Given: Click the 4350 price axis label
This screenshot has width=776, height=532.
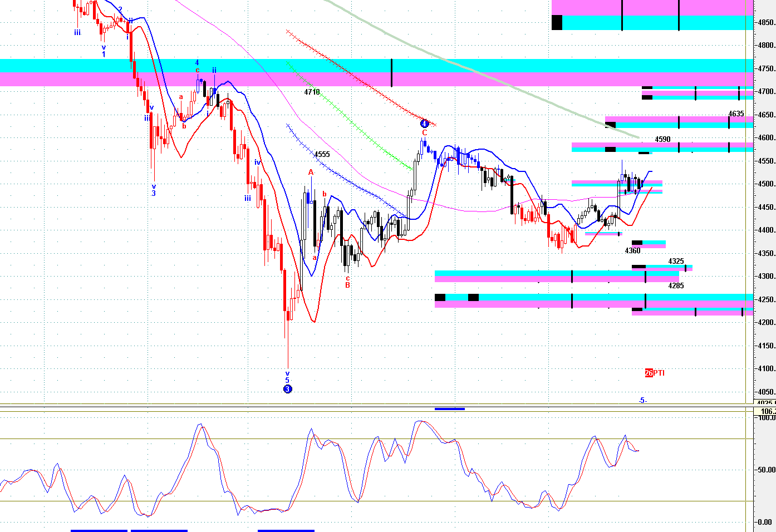Looking at the screenshot, I should [766, 253].
